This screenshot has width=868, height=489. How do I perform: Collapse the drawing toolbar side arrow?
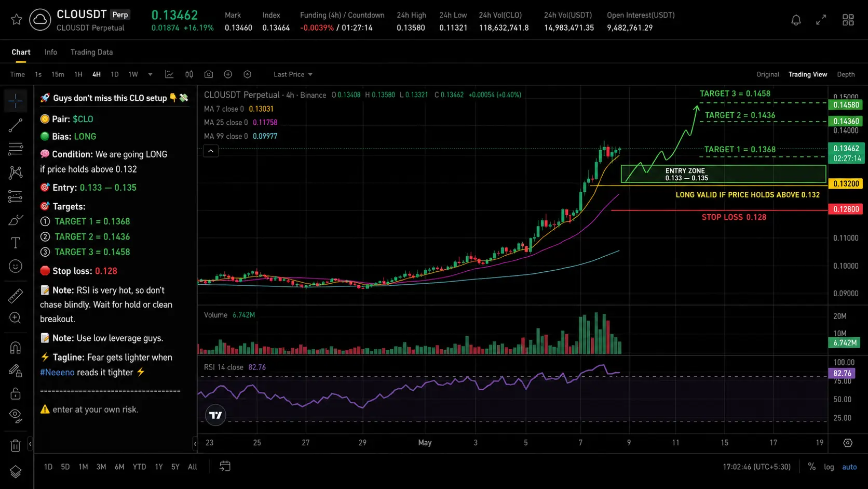click(x=30, y=444)
